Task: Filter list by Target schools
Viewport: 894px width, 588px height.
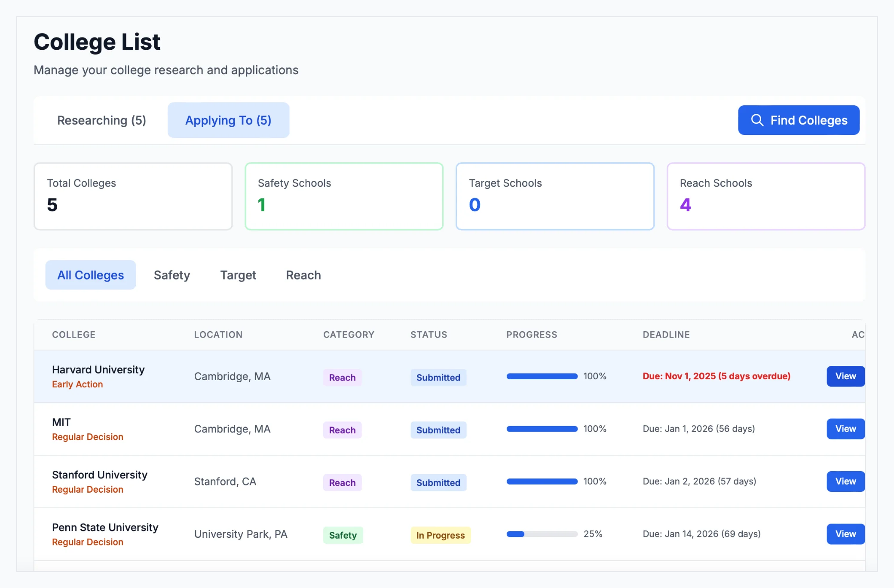Action: tap(238, 275)
